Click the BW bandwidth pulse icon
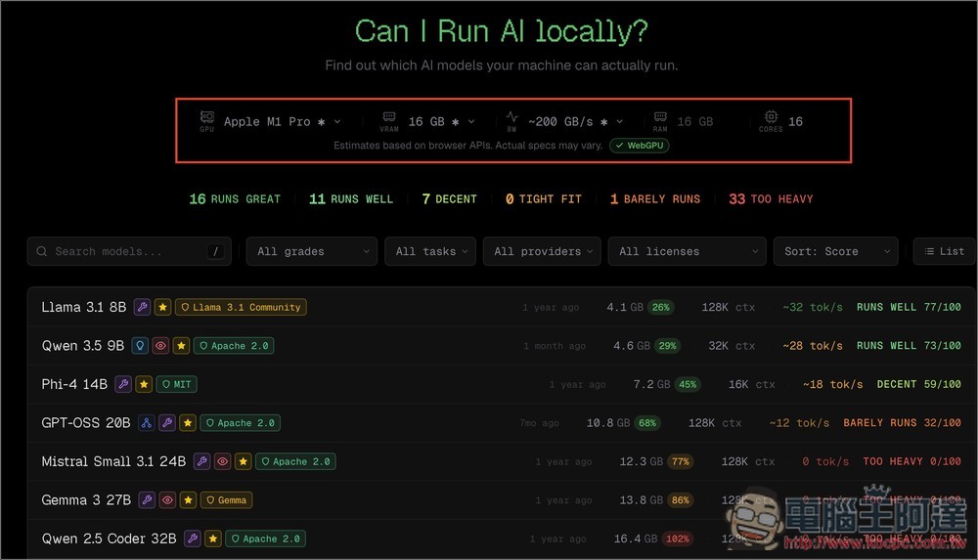 point(512,116)
